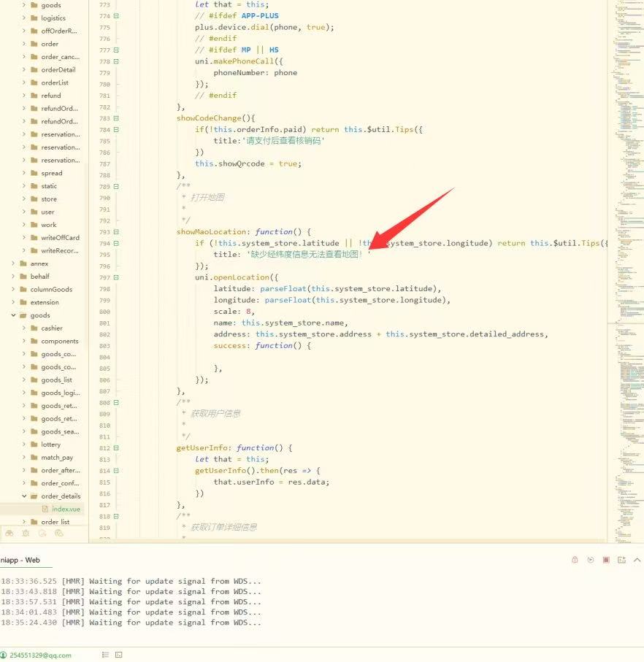
Task: Click the refund folder icon
Action: tap(34, 96)
